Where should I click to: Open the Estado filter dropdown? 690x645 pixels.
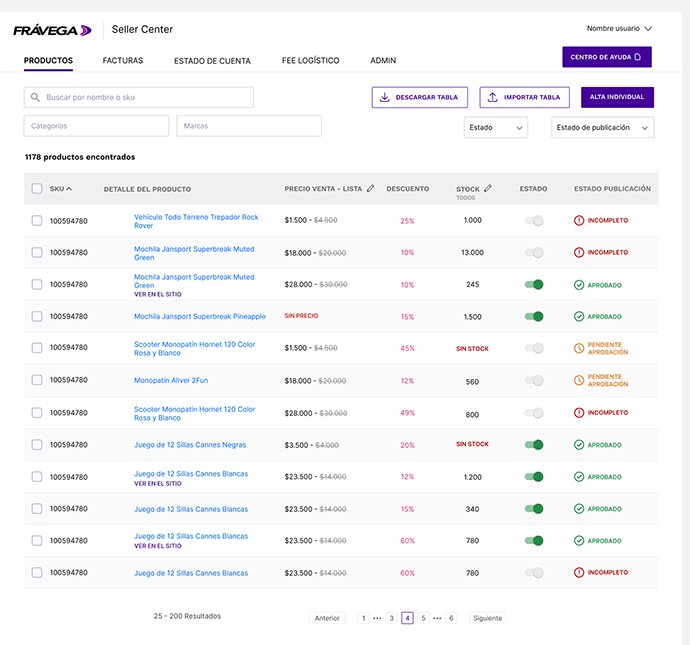[495, 128]
